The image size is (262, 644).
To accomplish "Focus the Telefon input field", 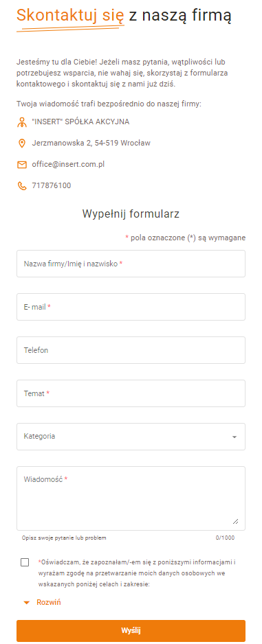I will click(131, 350).
